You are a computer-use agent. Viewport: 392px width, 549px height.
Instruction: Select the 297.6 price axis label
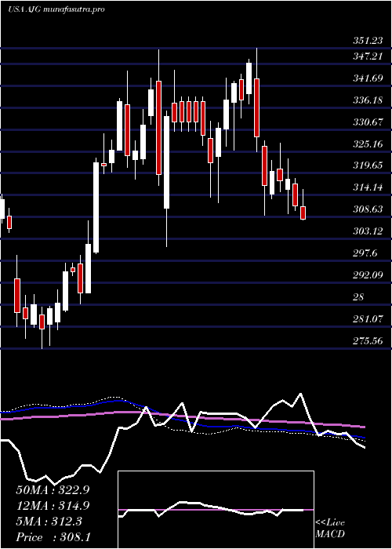click(x=365, y=253)
